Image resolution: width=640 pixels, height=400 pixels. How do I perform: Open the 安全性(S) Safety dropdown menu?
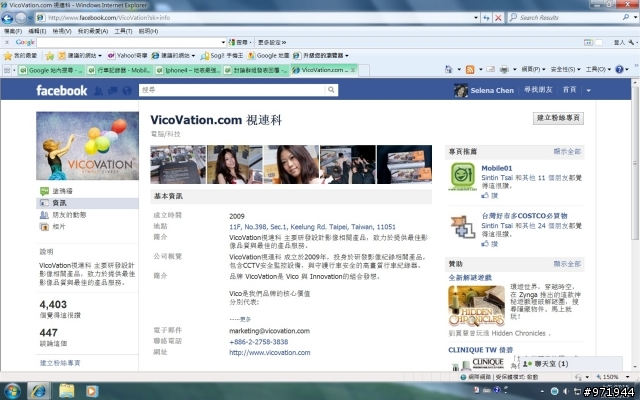tap(565, 69)
